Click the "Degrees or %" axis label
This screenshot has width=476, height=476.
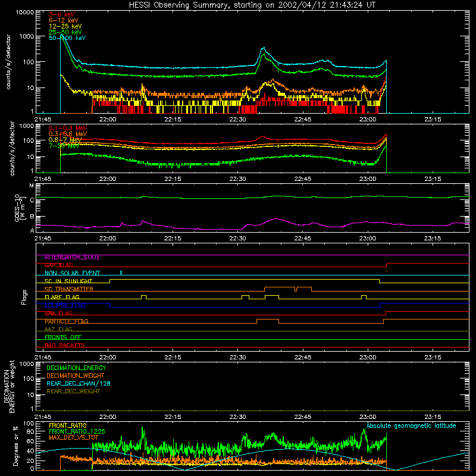click(x=15, y=446)
